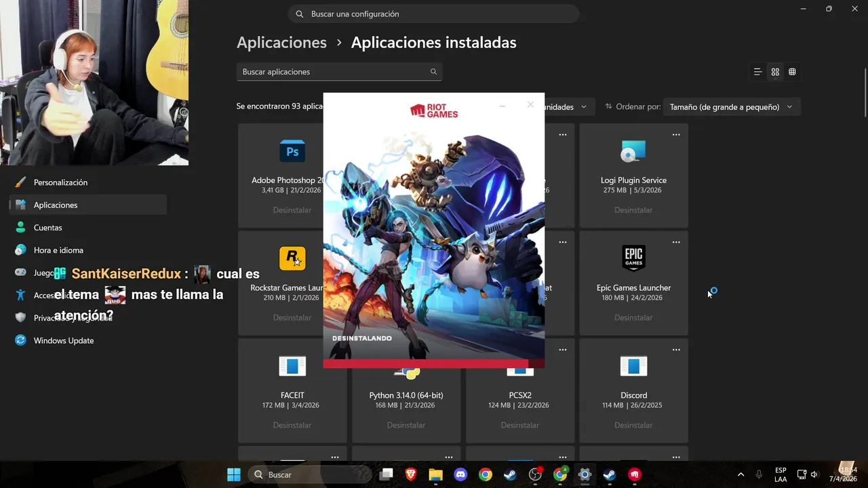Click Desinstalar under PCSX2
The height and width of the screenshot is (488, 868).
click(520, 425)
